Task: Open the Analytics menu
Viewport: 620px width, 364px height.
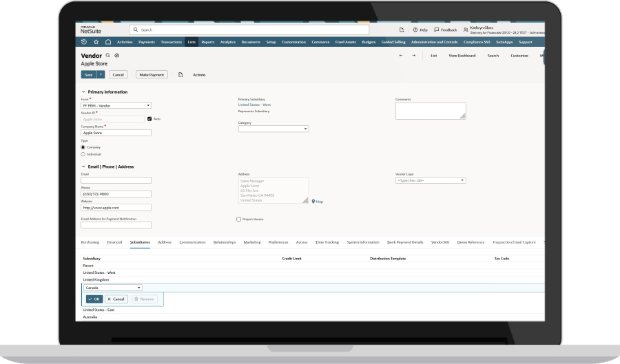Action: 228,42
